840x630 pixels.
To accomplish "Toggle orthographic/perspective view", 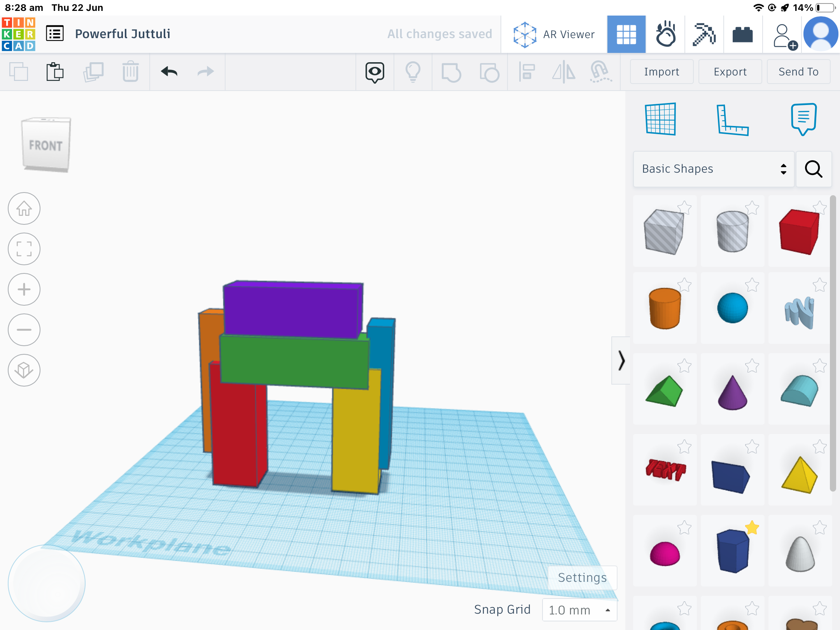I will [24, 370].
